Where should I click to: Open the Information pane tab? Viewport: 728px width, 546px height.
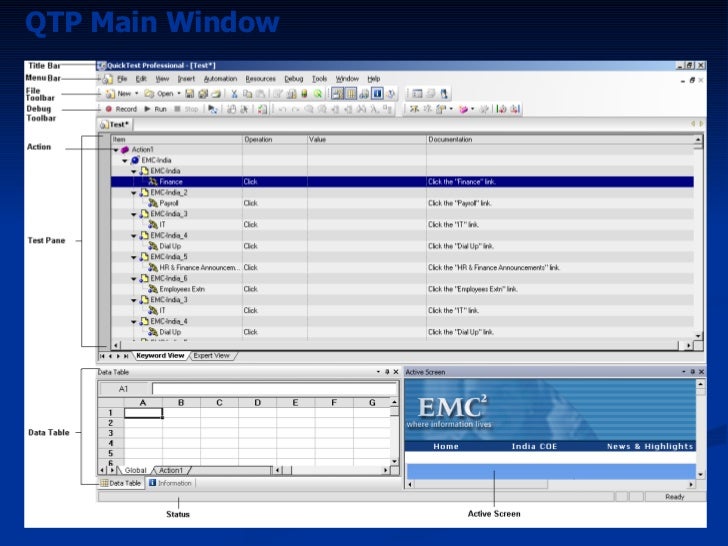(x=170, y=483)
